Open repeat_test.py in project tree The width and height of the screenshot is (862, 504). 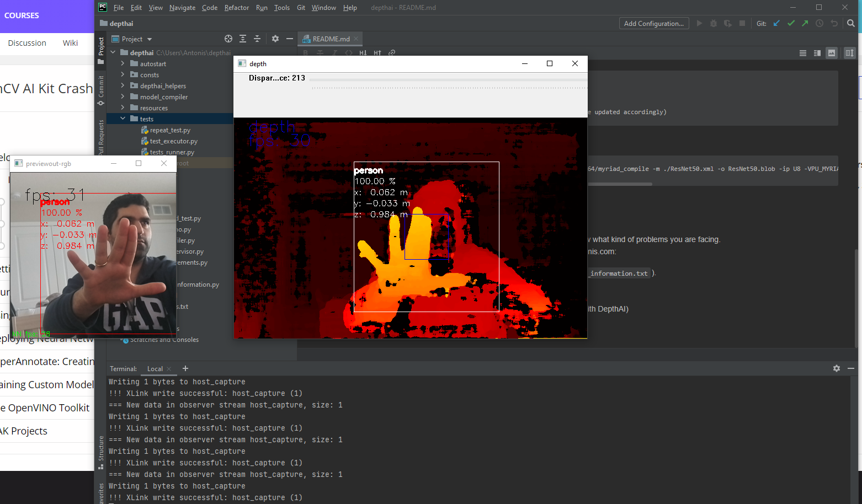tap(170, 130)
